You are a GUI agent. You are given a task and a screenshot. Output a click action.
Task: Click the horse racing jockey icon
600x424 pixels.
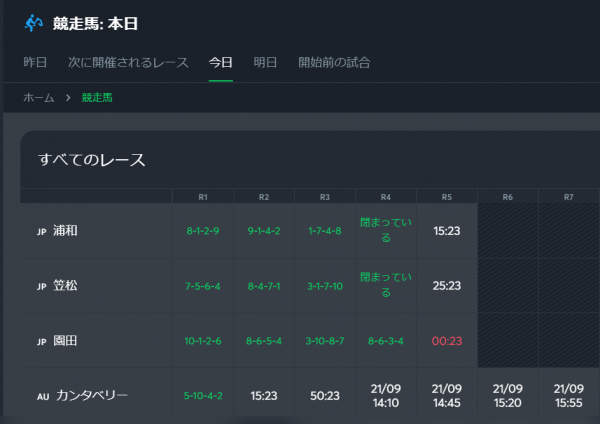[x=34, y=23]
